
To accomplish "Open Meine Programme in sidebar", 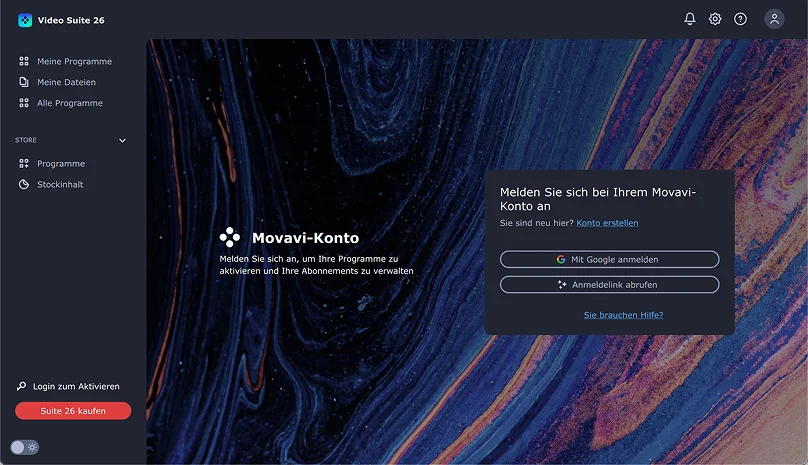I will [72, 61].
